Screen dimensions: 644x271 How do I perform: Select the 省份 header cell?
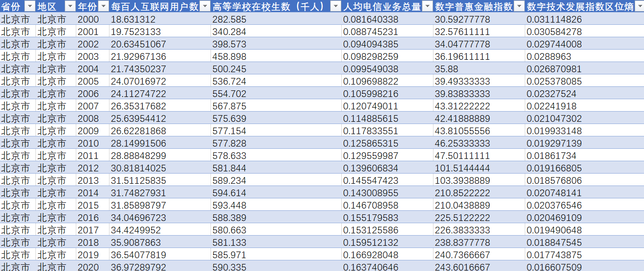tap(18, 6)
